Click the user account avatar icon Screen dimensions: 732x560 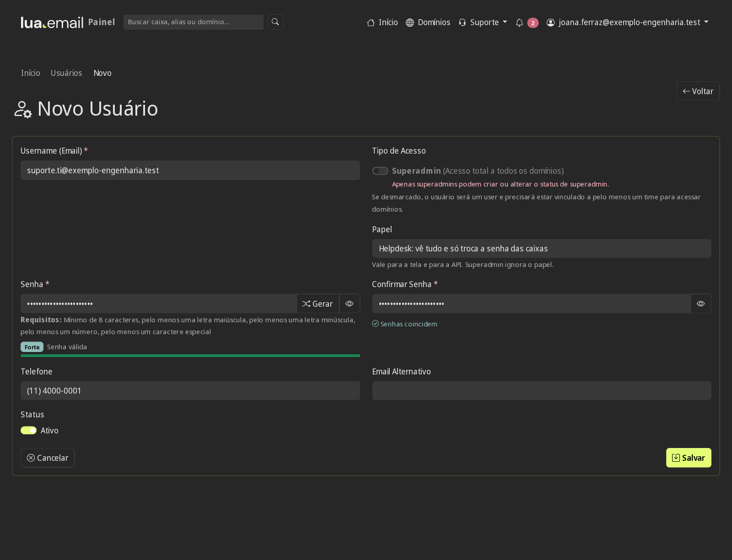pos(551,22)
